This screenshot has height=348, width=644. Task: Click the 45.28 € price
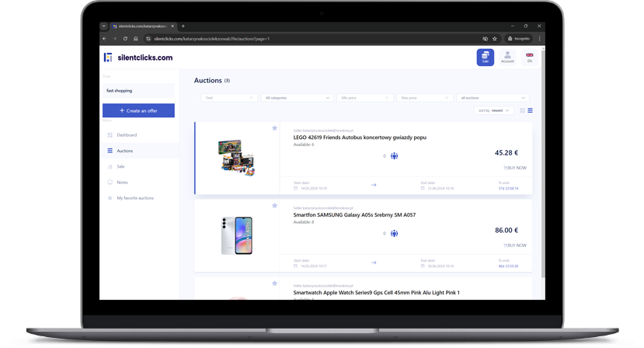coord(506,153)
